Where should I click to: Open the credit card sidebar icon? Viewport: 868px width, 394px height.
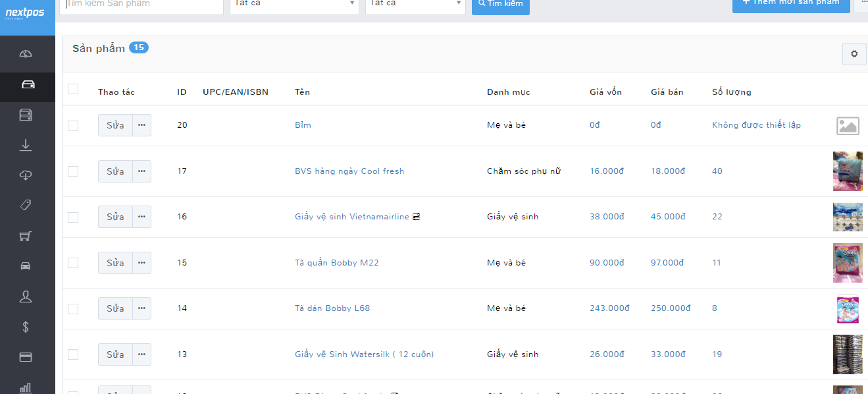click(26, 357)
